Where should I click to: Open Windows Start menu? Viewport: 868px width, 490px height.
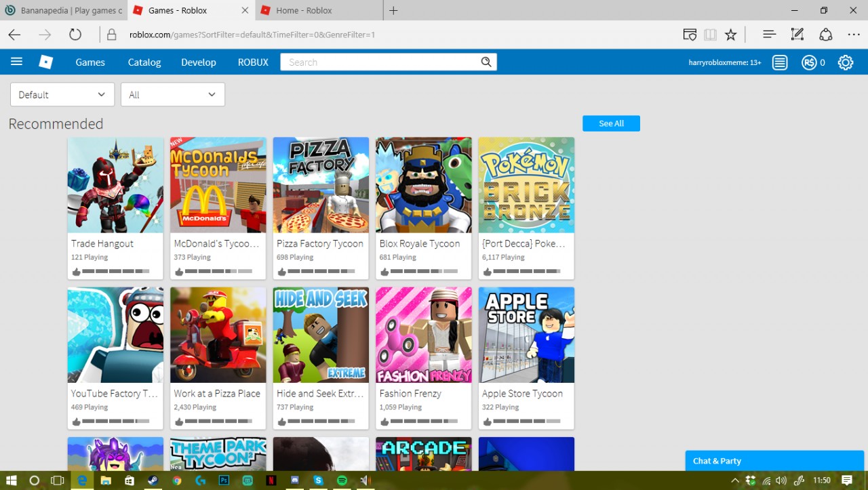[12, 481]
